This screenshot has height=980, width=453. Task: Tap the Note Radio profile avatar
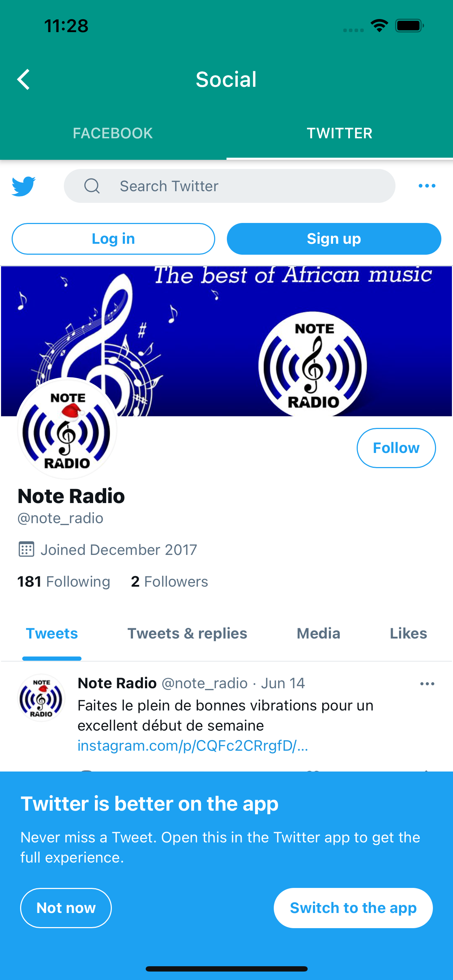point(67,429)
